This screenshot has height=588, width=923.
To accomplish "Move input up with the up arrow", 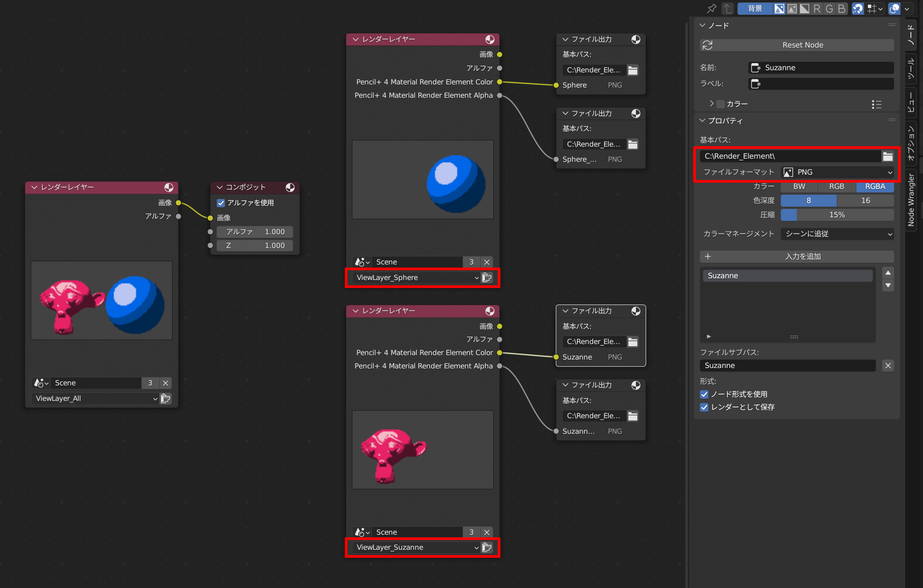I will [888, 273].
